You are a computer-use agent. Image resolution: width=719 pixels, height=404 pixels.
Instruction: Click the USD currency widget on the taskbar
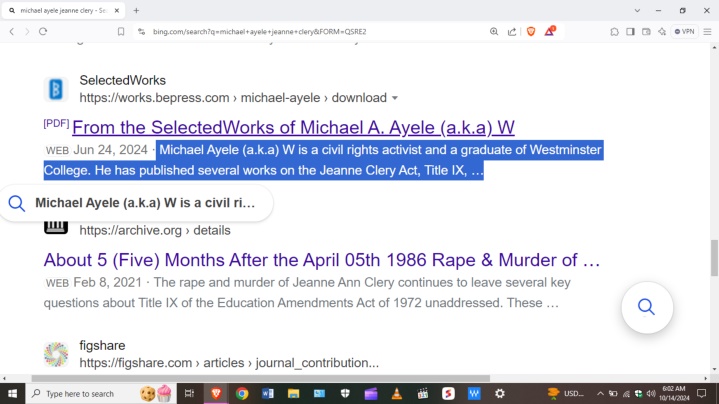[566, 393]
